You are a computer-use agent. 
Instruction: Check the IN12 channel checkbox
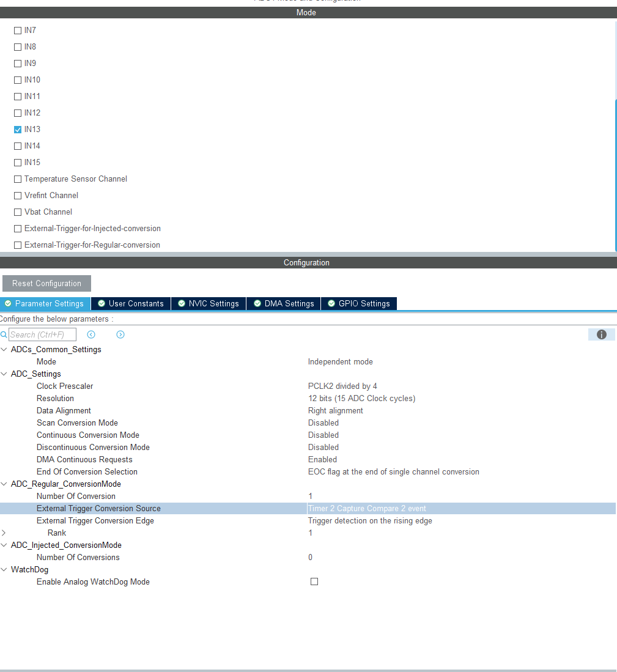click(18, 113)
